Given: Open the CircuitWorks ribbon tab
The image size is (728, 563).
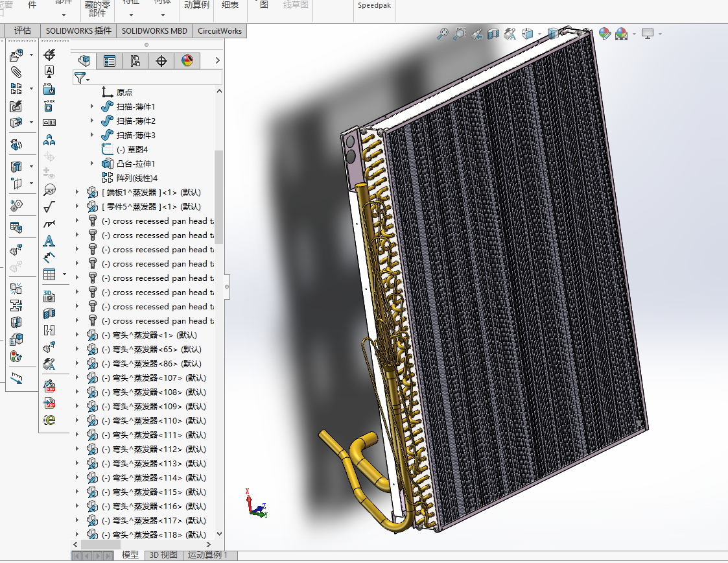Looking at the screenshot, I should pyautogui.click(x=220, y=30).
